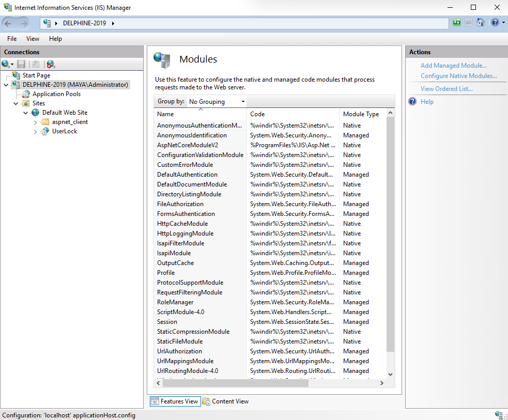Screen dimensions: 508x420
Task: Click the Help question mark icon in address bar
Action: [x=495, y=23]
